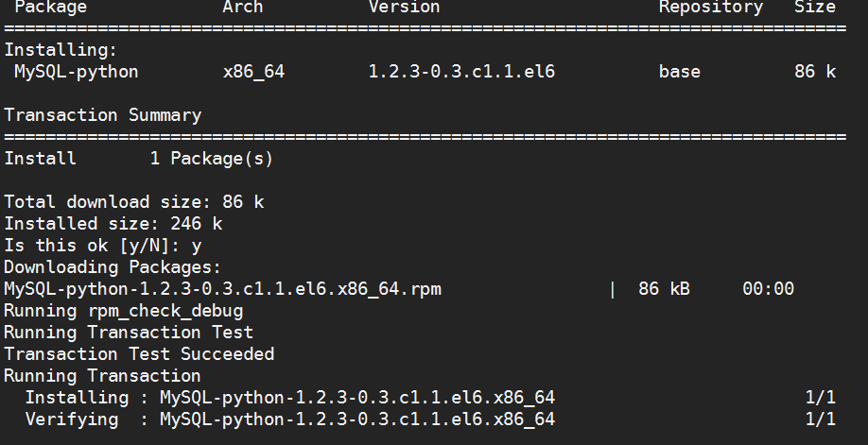Click the base repository value
The image size is (868, 445).
(679, 72)
